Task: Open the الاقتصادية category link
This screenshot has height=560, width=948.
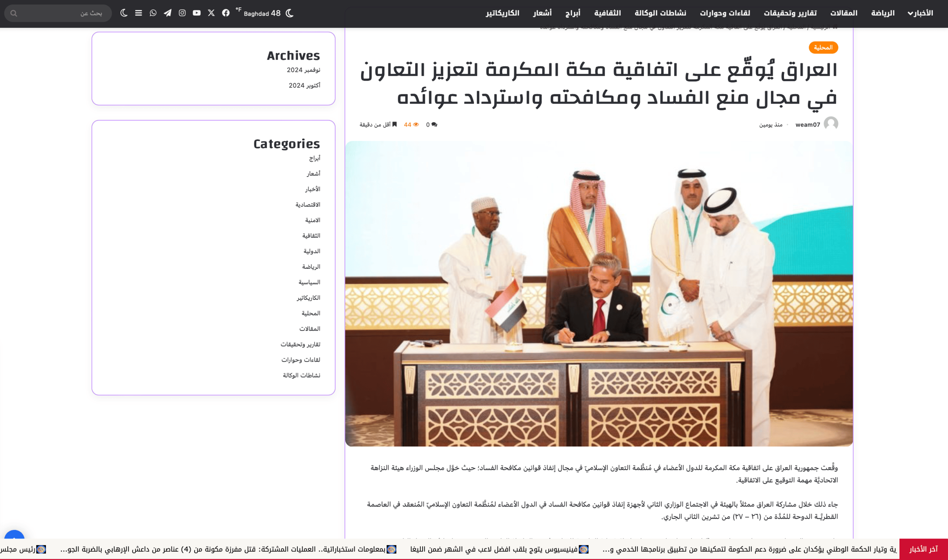Action: coord(308,205)
